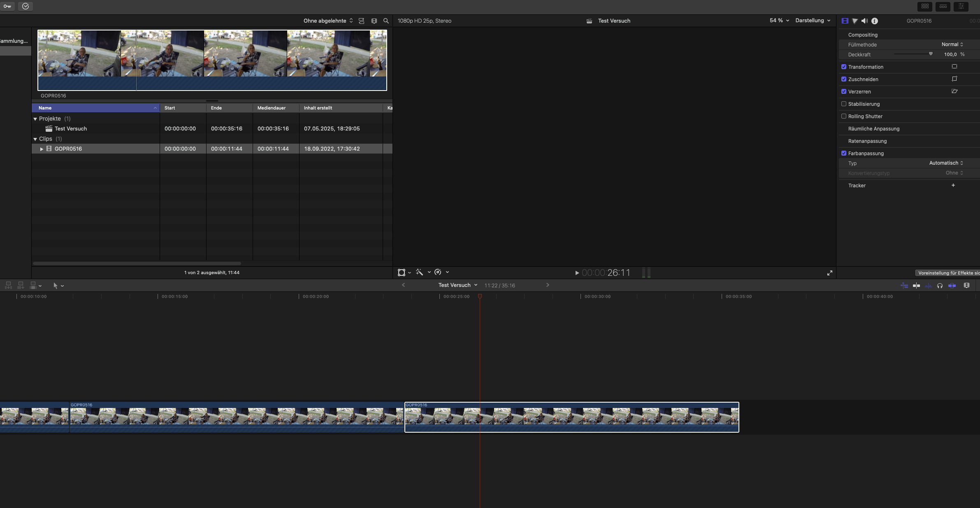This screenshot has height=508, width=980.
Task: Expand the GOPR0516 clip disclosure triangle
Action: 42,149
